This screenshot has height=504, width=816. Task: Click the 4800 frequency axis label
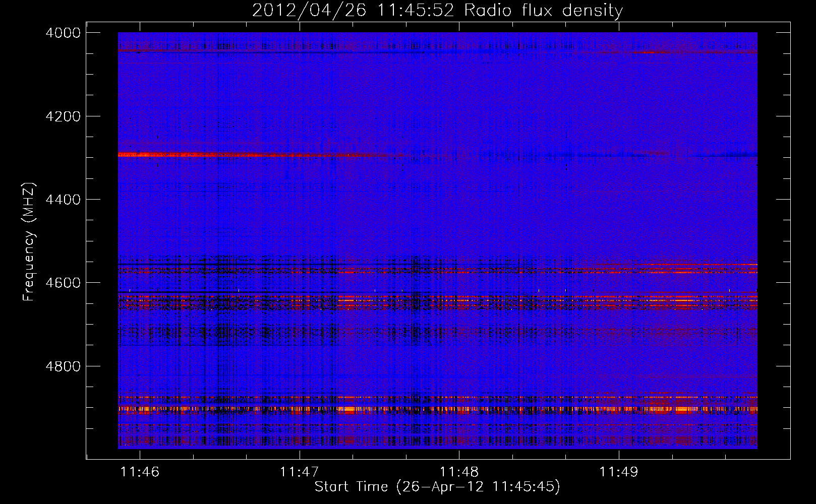pyautogui.click(x=63, y=366)
